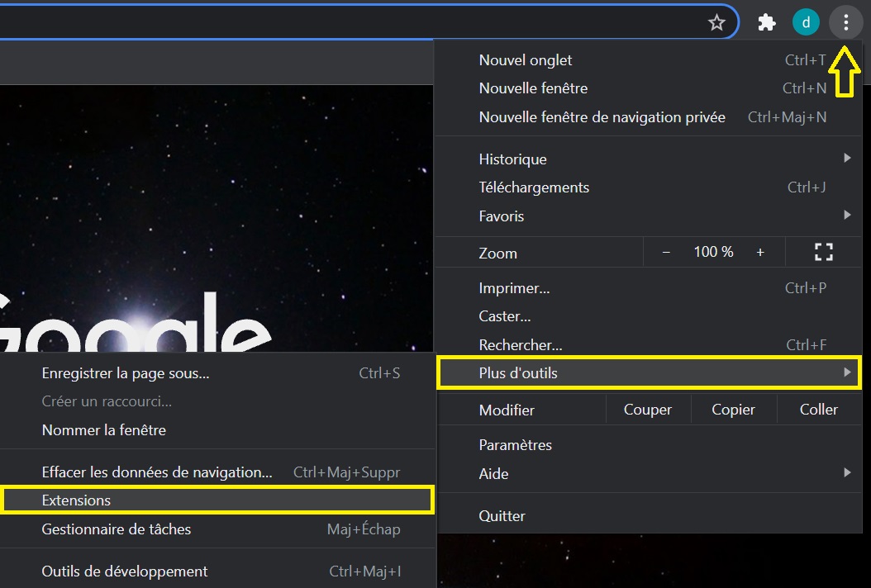Open Nouvel onglet from the menu
This screenshot has width=871, height=588.
526,59
